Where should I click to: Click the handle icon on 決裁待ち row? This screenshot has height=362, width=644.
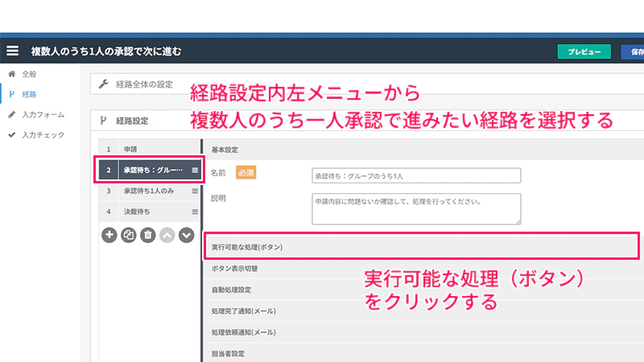coord(195,212)
